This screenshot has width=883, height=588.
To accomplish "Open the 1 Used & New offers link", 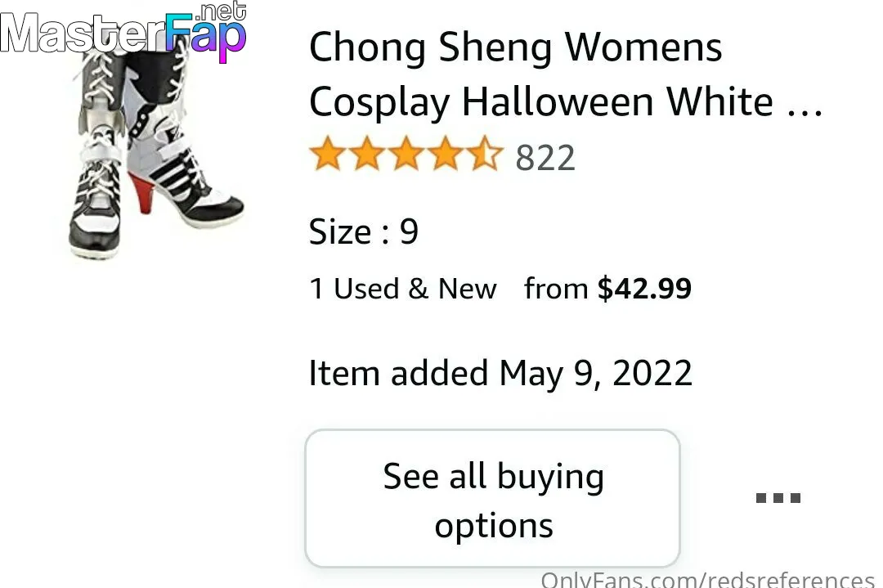I will click(x=403, y=289).
